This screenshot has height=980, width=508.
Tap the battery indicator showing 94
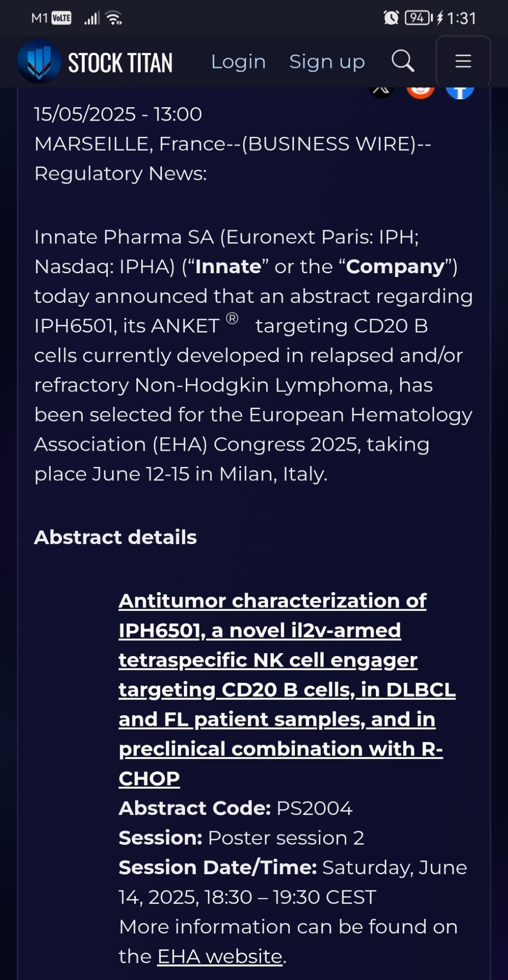point(418,18)
